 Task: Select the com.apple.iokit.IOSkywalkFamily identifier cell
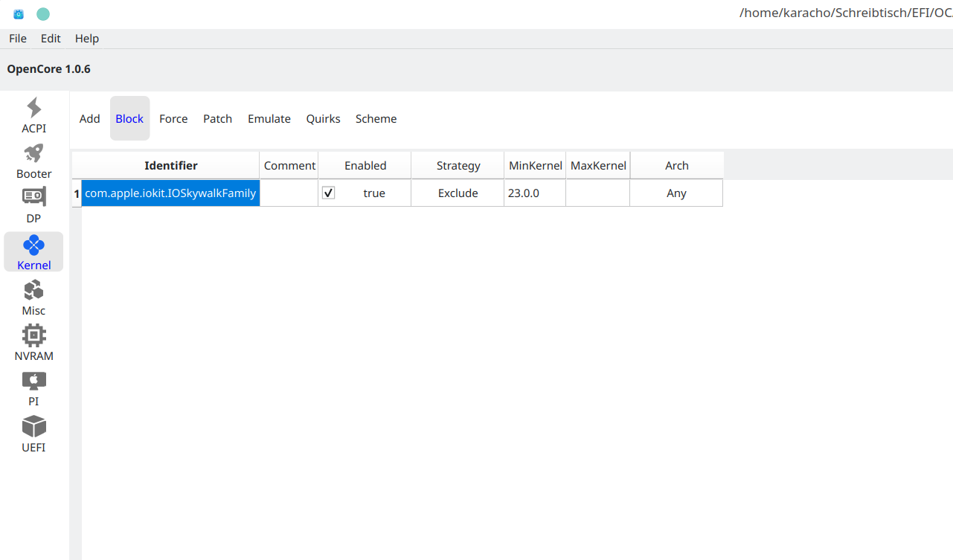click(x=170, y=193)
